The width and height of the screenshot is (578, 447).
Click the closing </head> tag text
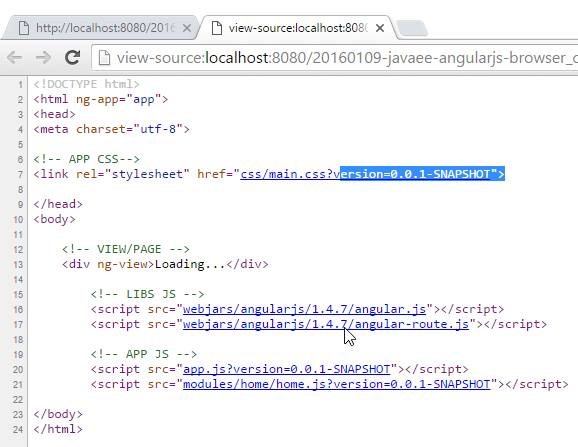(x=58, y=204)
